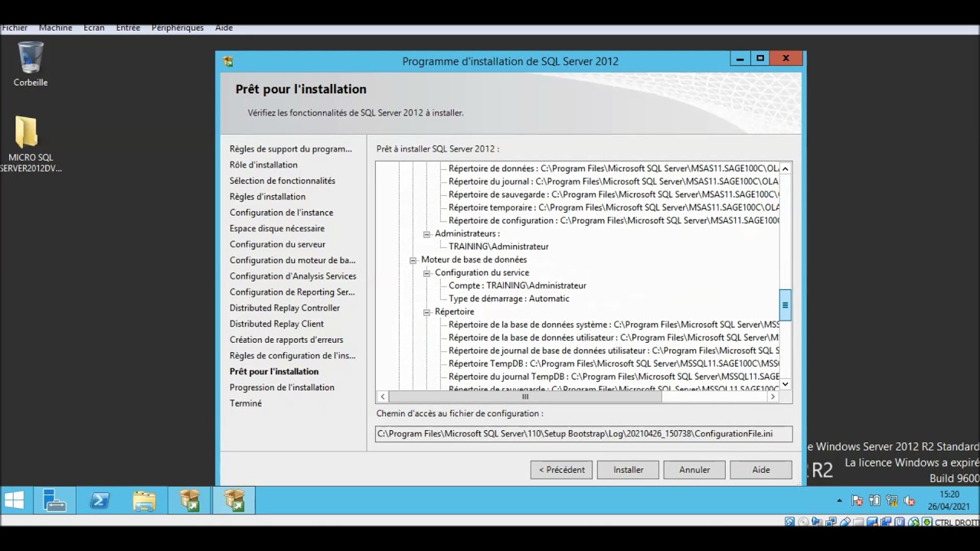Screen dimensions: 980x551
Task: Click the Rôle d'installation step
Action: point(263,165)
